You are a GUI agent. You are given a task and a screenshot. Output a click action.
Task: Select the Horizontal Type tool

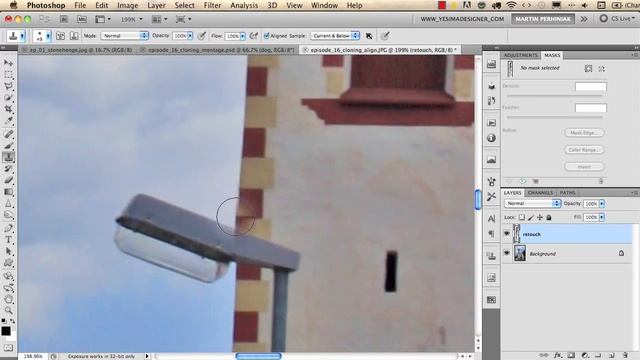[8, 240]
